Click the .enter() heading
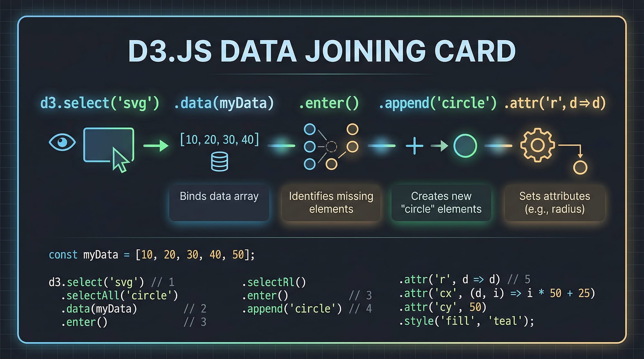This screenshot has height=359, width=644. 329,104
